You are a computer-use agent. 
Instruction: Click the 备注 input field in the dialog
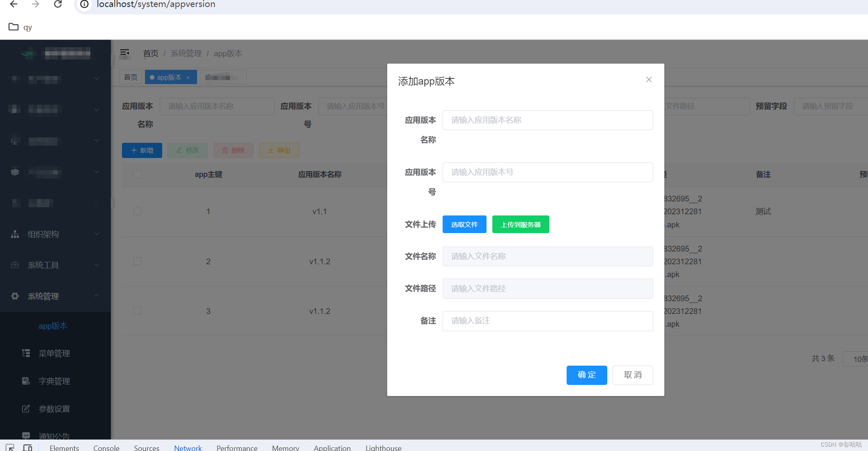pos(548,321)
